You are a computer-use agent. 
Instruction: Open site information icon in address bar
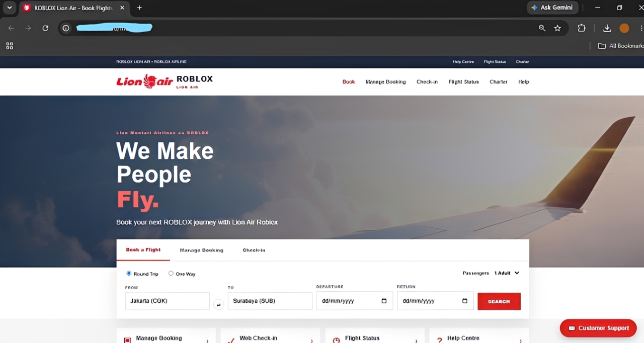point(66,28)
